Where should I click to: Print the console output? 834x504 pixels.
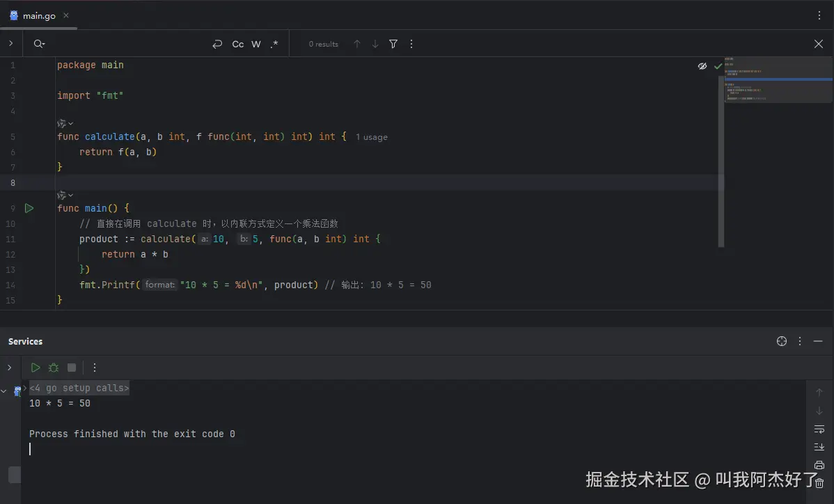click(819, 465)
